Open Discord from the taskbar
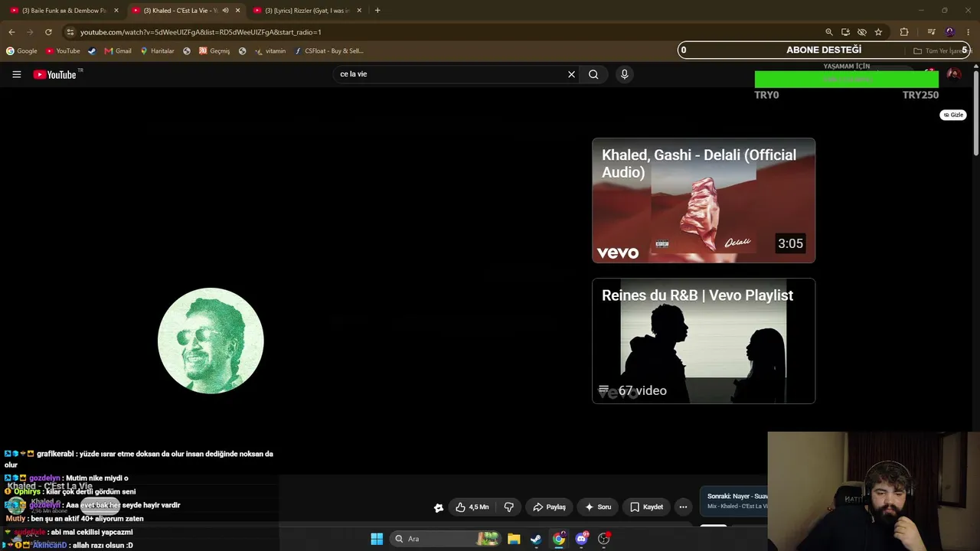 [581, 539]
